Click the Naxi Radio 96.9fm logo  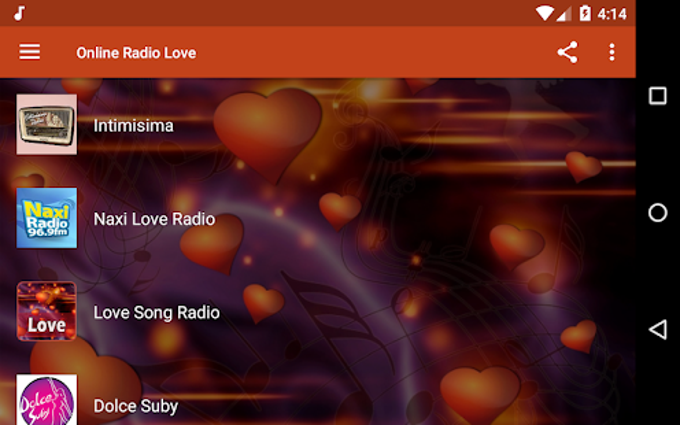tap(46, 218)
